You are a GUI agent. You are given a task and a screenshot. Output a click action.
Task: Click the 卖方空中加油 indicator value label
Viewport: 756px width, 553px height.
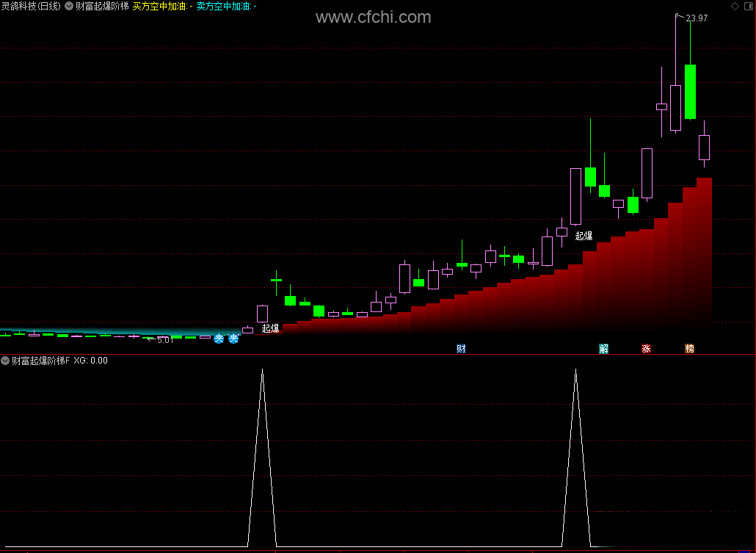point(226,6)
